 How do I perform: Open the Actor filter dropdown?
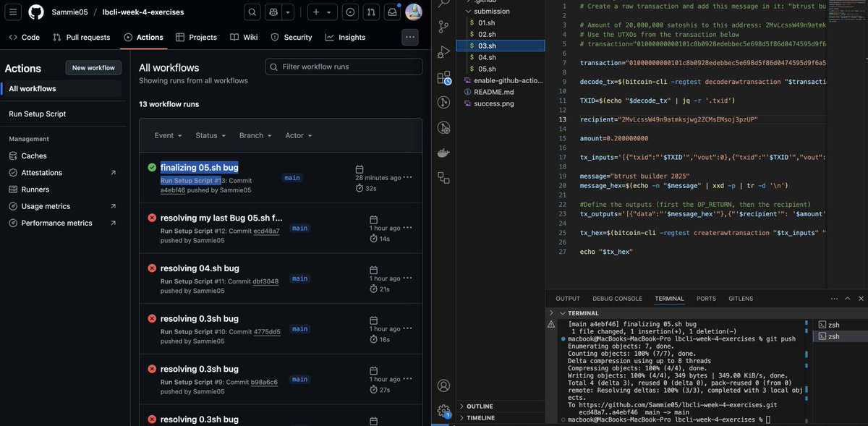click(299, 135)
